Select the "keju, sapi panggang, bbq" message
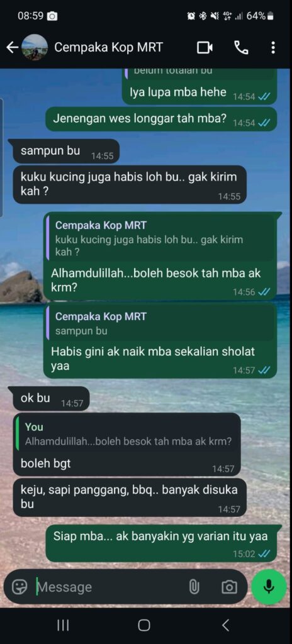292x644 pixels. (x=130, y=497)
